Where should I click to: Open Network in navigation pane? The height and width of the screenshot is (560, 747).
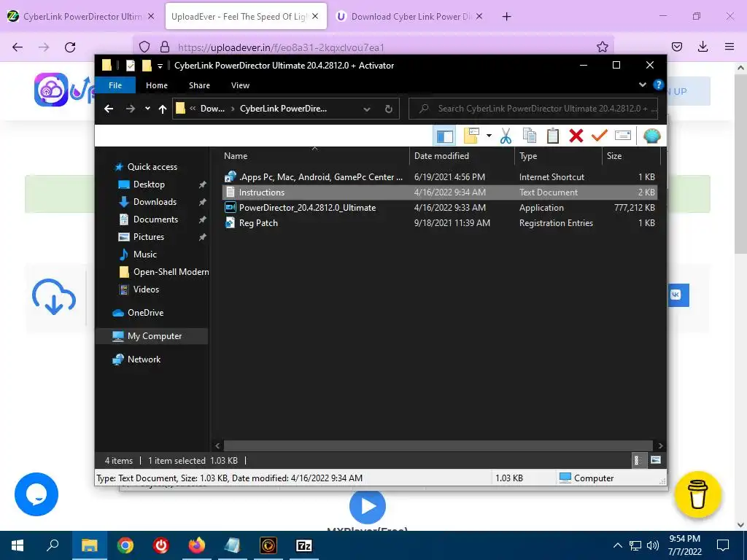coord(144,359)
